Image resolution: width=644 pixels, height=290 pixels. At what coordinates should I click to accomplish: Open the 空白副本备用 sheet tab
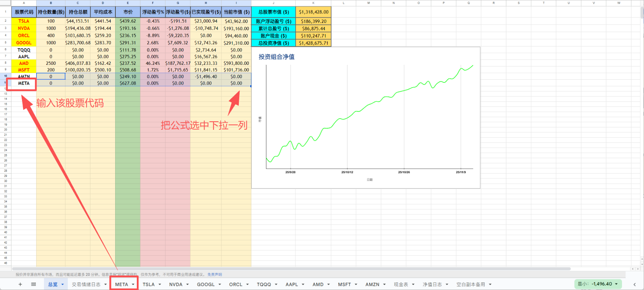[x=471, y=284]
